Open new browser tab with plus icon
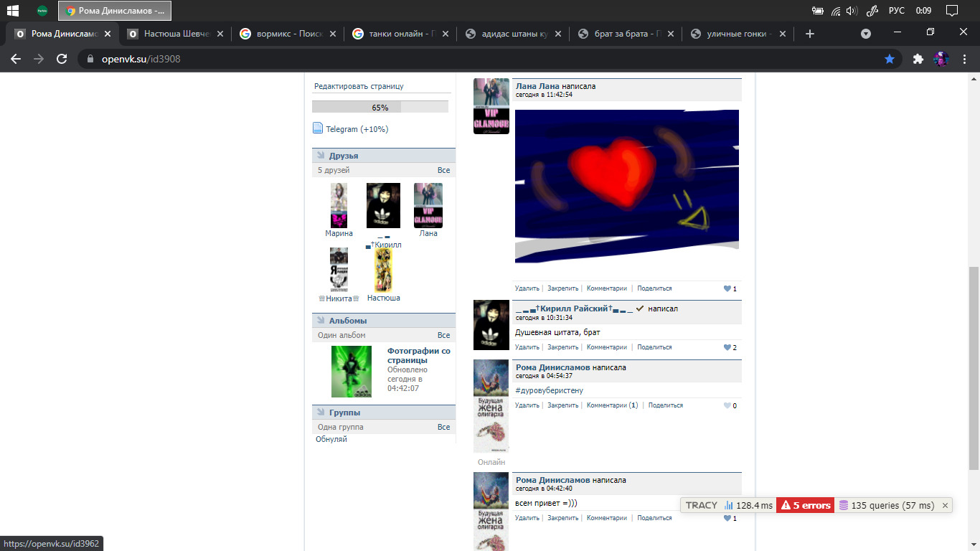 [x=810, y=34]
